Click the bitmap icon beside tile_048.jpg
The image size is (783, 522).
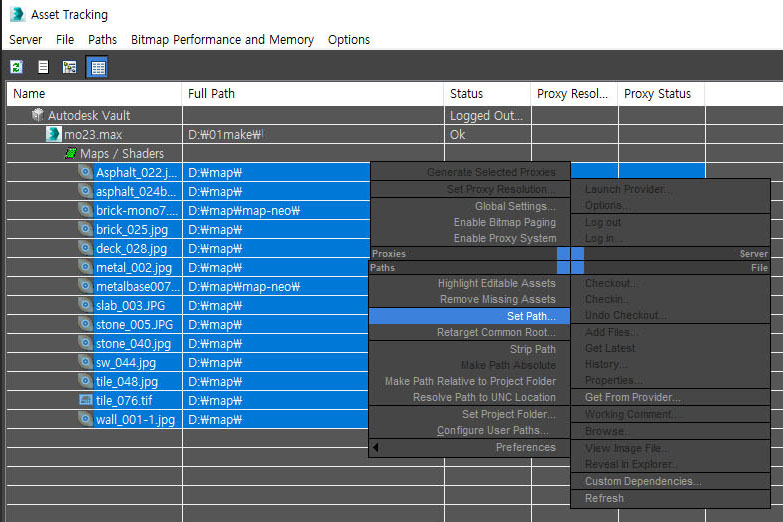86,381
